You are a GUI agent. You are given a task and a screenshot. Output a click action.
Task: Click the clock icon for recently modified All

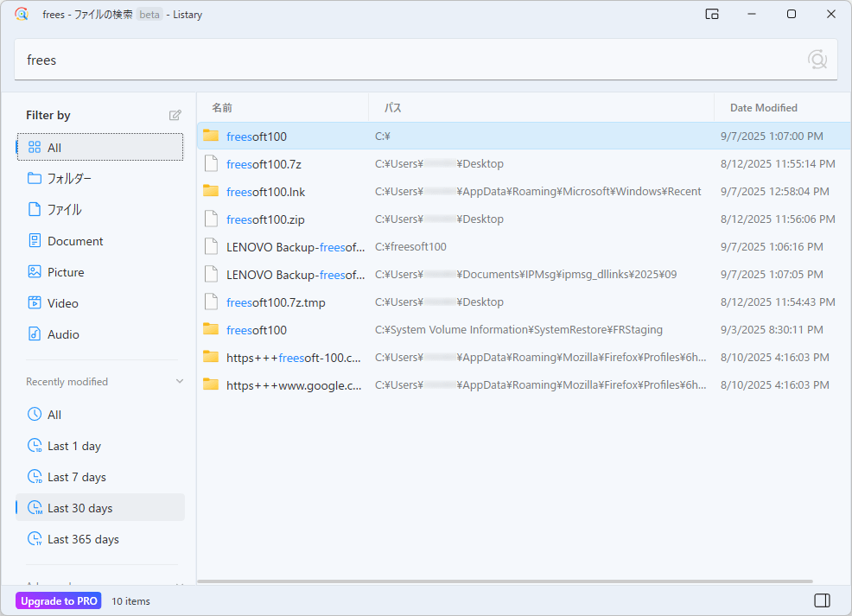pyautogui.click(x=35, y=414)
